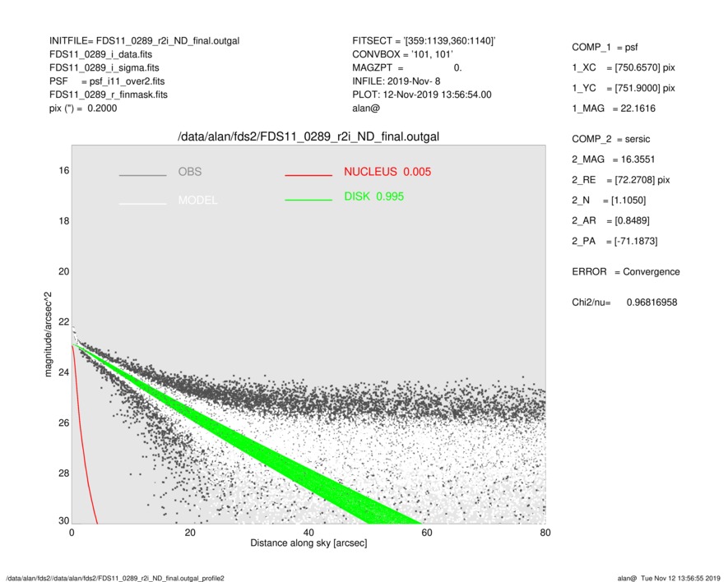Screen dimensions: 728x582
Task: Click the MAGZPT = 0. line
Action: tap(406, 67)
